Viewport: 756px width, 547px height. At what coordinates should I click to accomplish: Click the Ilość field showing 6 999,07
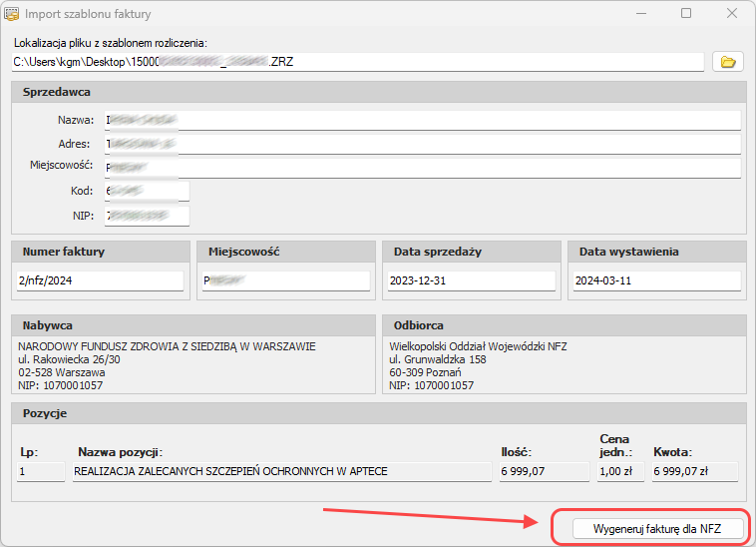coord(543,471)
